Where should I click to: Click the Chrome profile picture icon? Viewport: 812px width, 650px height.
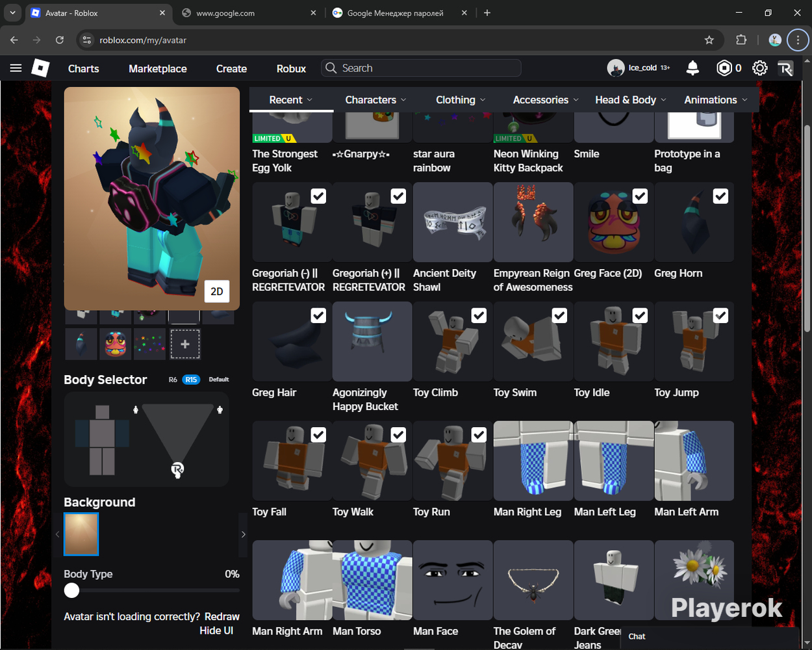[x=775, y=40]
